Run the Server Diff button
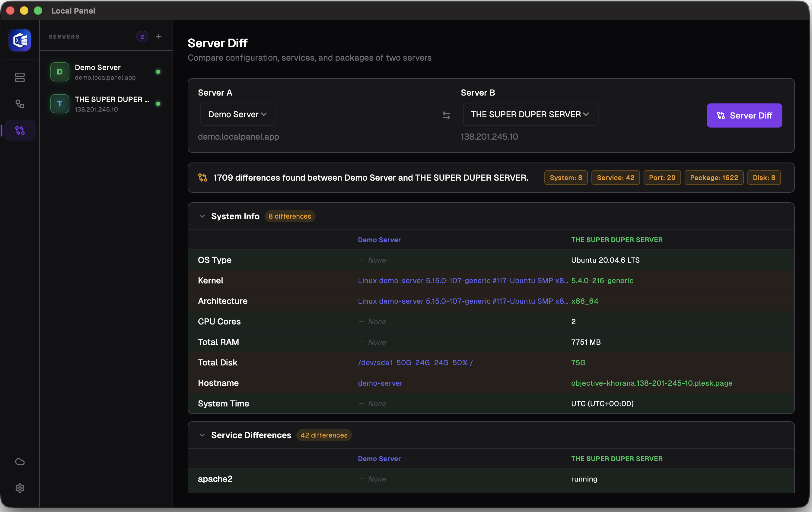 tap(744, 115)
